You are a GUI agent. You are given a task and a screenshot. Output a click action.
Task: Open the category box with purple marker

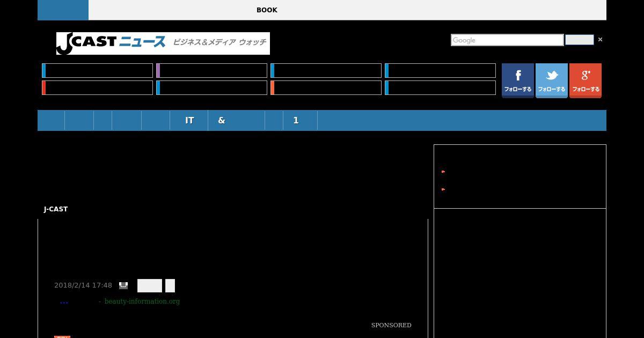click(x=211, y=71)
